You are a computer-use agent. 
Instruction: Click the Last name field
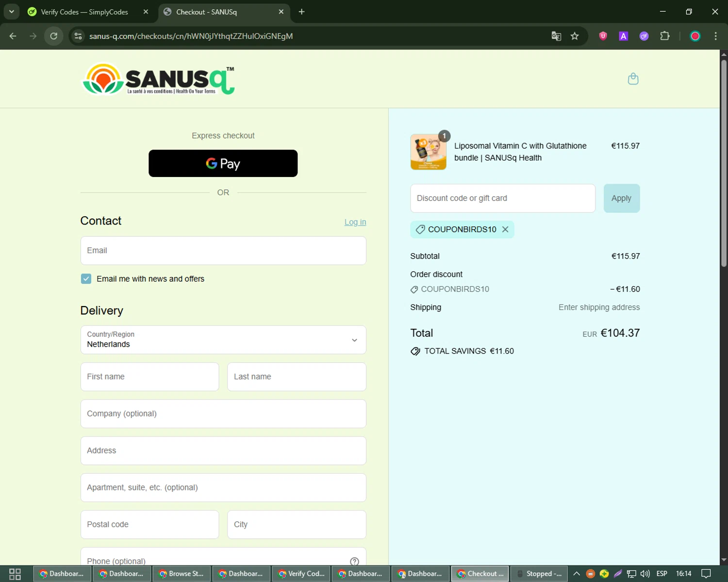tap(297, 377)
